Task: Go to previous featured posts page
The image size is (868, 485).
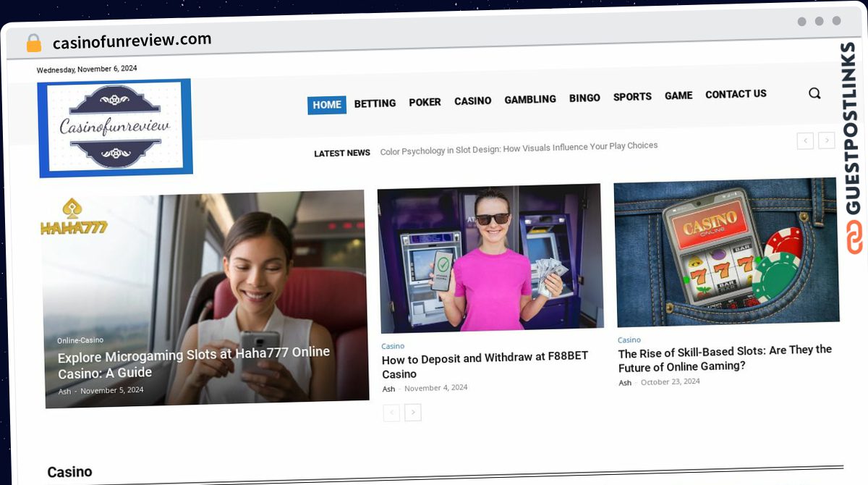Action: click(391, 413)
